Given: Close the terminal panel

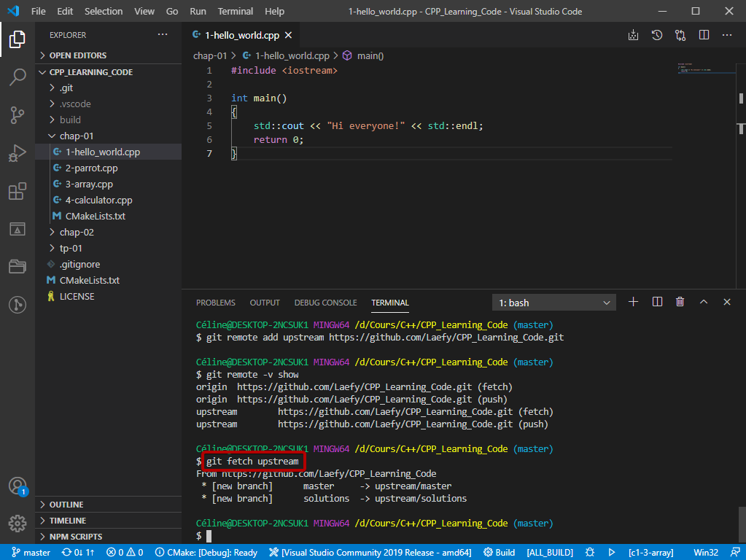Looking at the screenshot, I should 727,302.
